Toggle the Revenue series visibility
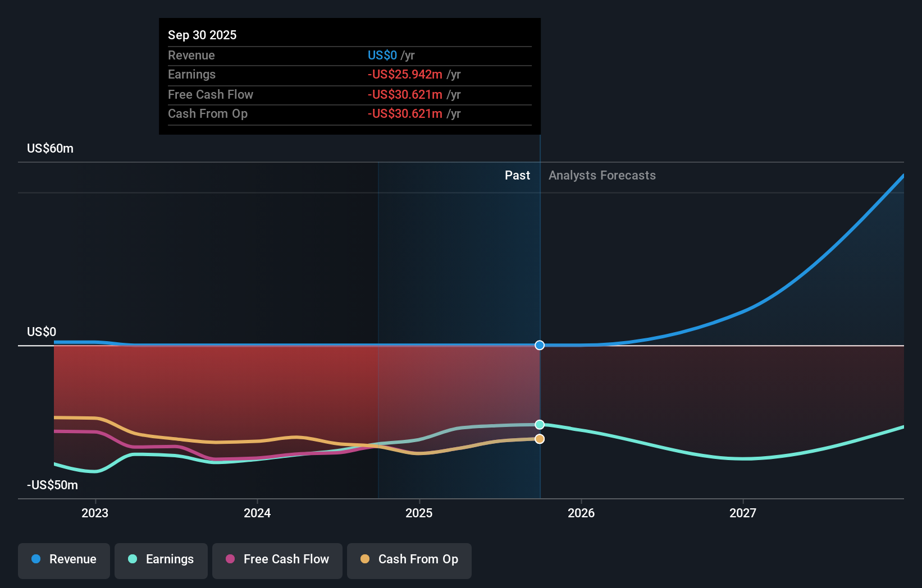922x588 pixels. (x=63, y=559)
